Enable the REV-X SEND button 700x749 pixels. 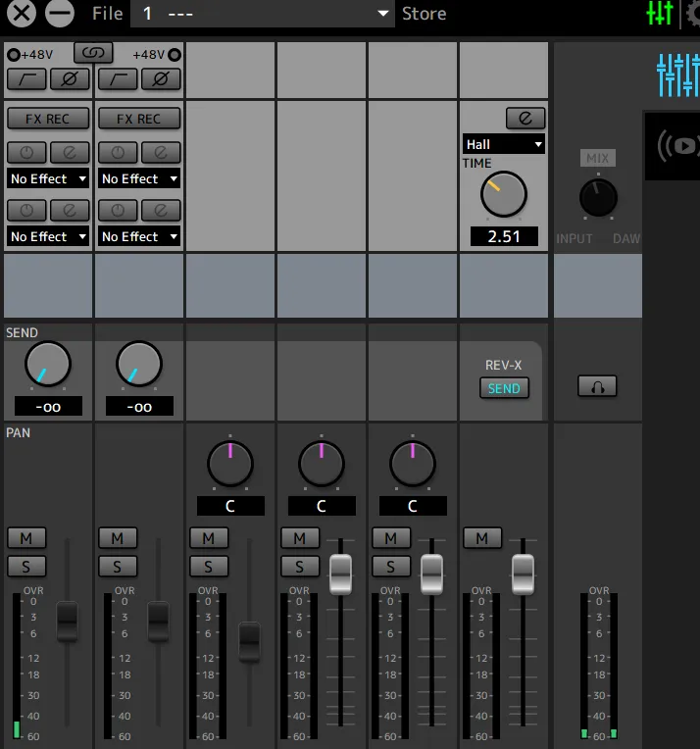[504, 388]
